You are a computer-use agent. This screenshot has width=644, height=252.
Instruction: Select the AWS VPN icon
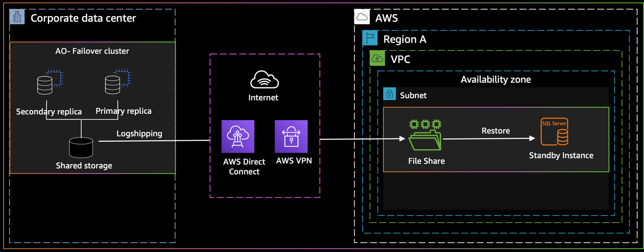(291, 136)
